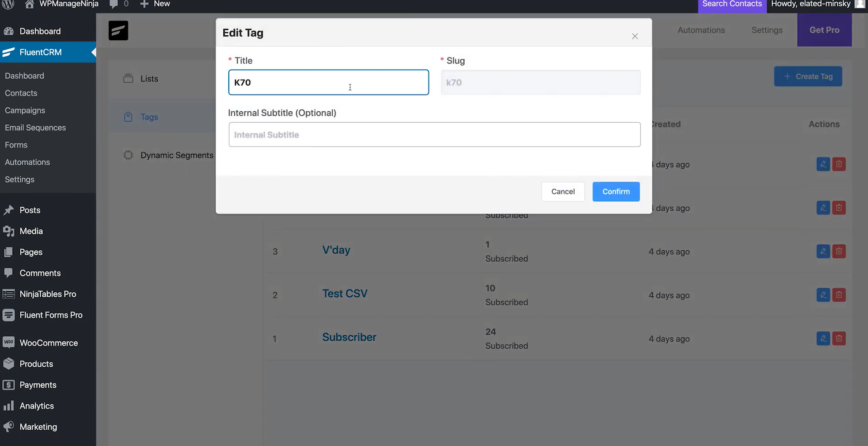The height and width of the screenshot is (446, 868).
Task: Delete the Subscriber tag
Action: tap(839, 339)
